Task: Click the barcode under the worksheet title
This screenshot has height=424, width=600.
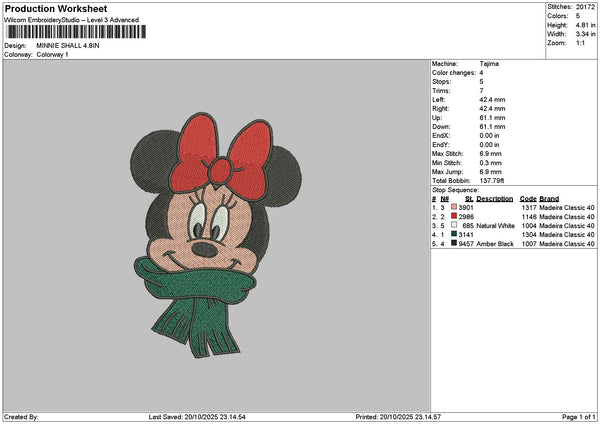Action: click(75, 33)
